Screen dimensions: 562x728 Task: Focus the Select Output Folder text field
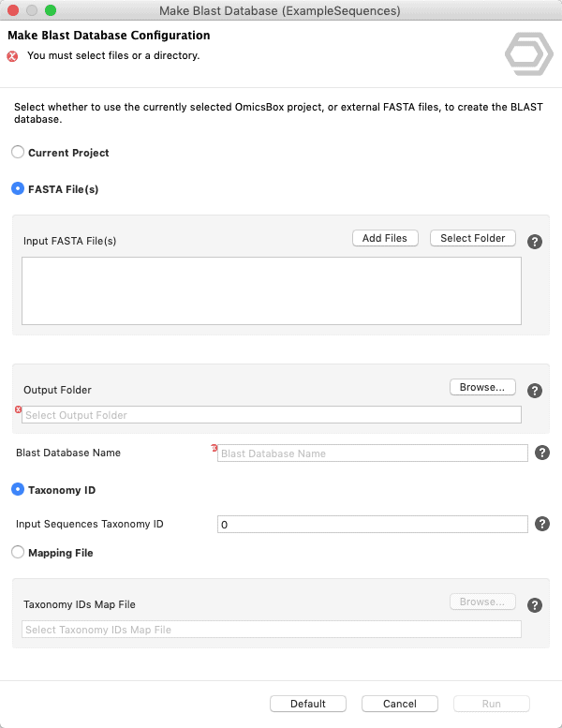(x=272, y=415)
